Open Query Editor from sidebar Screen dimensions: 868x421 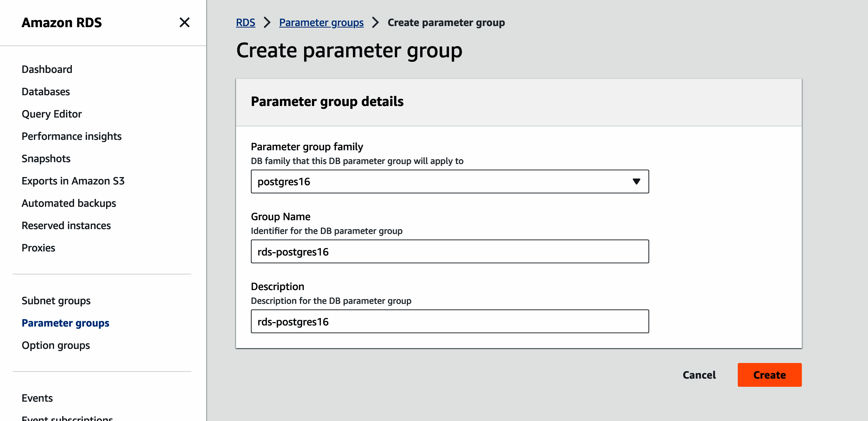click(x=52, y=114)
